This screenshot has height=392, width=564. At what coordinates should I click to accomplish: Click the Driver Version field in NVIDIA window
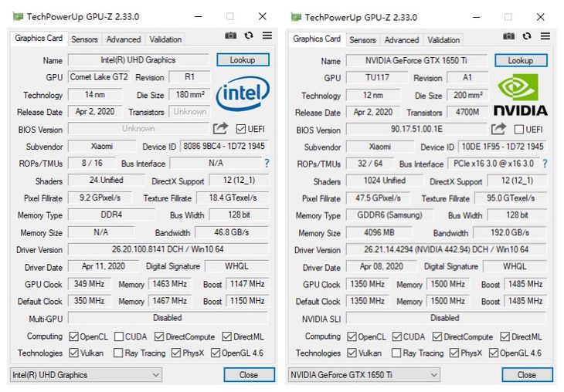446,249
